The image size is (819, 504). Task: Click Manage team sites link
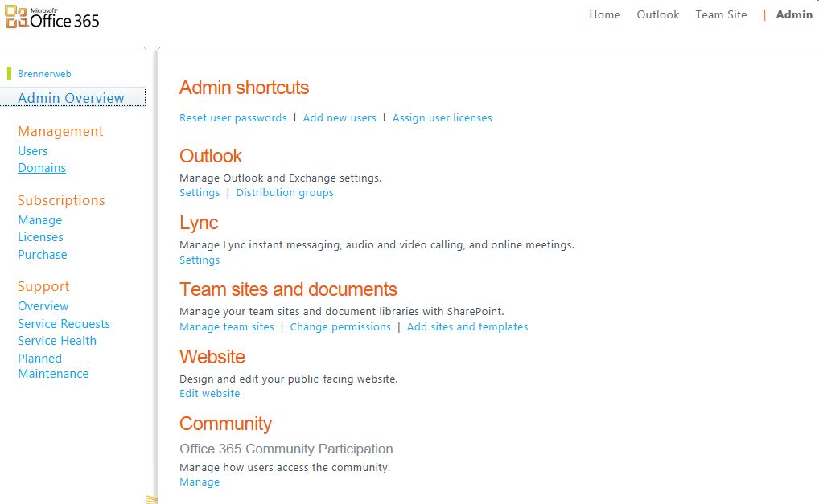click(227, 326)
